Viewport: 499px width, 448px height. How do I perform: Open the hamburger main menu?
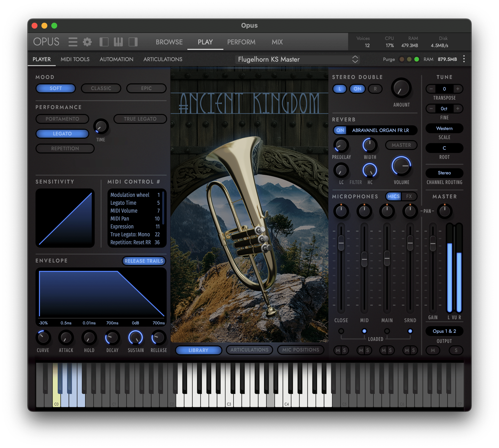pyautogui.click(x=73, y=42)
